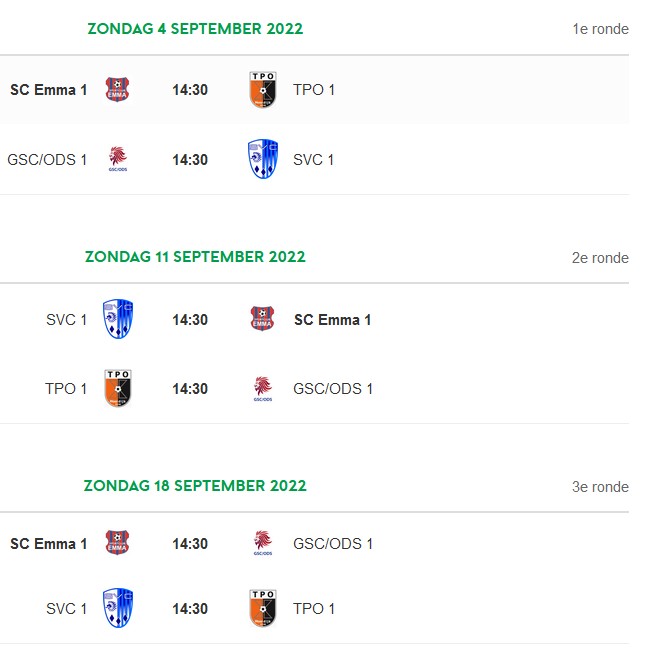Click SVC crest in 18 September match
Image resolution: width=650 pixels, height=672 pixels.
tap(118, 608)
